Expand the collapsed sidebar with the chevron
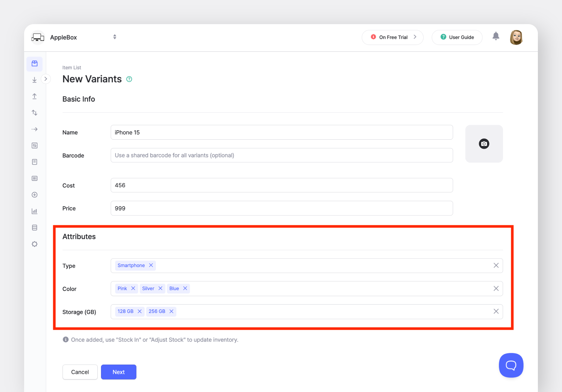 click(46, 79)
